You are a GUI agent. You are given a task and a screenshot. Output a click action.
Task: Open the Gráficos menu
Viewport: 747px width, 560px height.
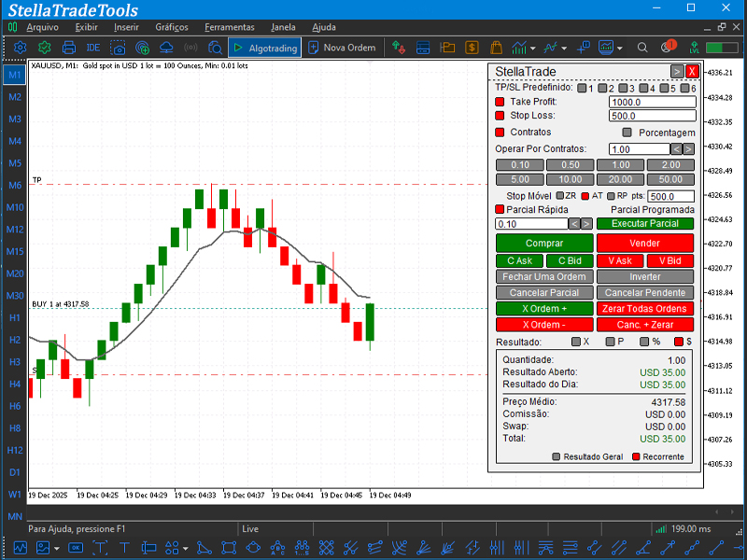click(x=172, y=27)
